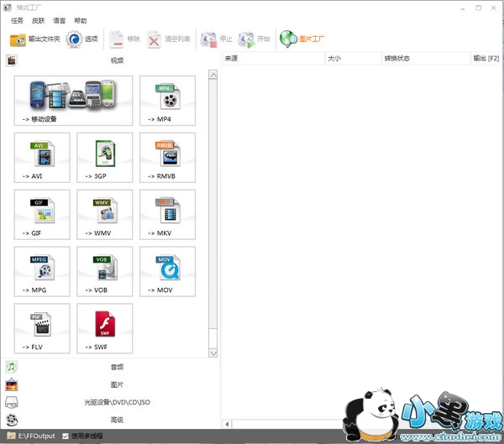Screen dimensions: 504x444
Task: Choose the 移动设备 mobile device conversion tile
Action: pyautogui.click(x=73, y=101)
